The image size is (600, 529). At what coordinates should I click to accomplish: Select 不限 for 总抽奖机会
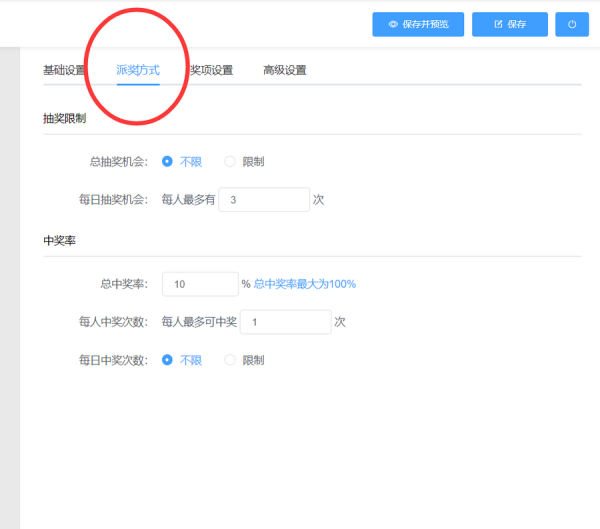182,162
